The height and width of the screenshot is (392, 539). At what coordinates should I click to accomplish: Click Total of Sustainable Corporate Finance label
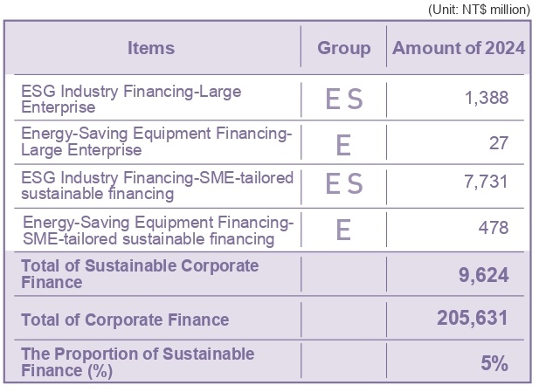(140, 274)
